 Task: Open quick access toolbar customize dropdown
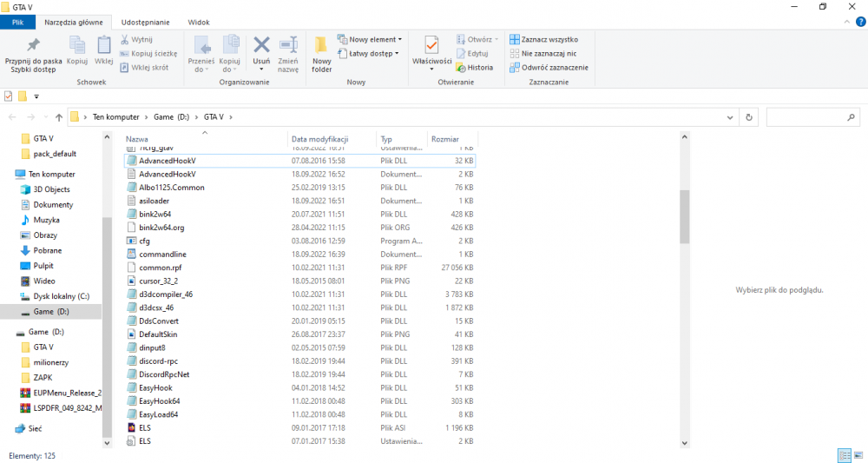tap(36, 96)
